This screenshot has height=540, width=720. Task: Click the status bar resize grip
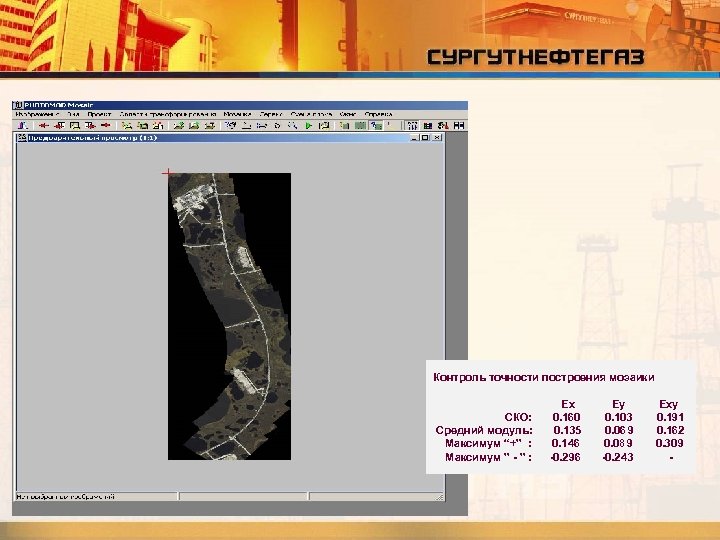coord(440,497)
